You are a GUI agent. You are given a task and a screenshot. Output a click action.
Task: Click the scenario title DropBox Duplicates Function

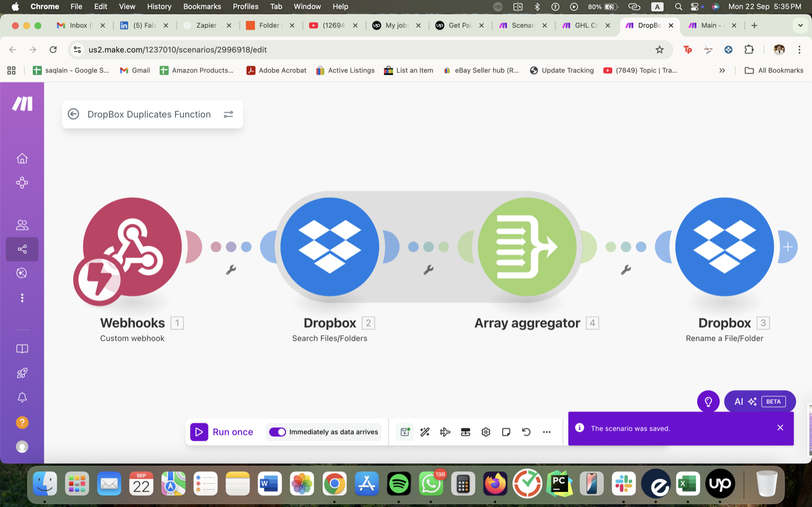(x=149, y=114)
